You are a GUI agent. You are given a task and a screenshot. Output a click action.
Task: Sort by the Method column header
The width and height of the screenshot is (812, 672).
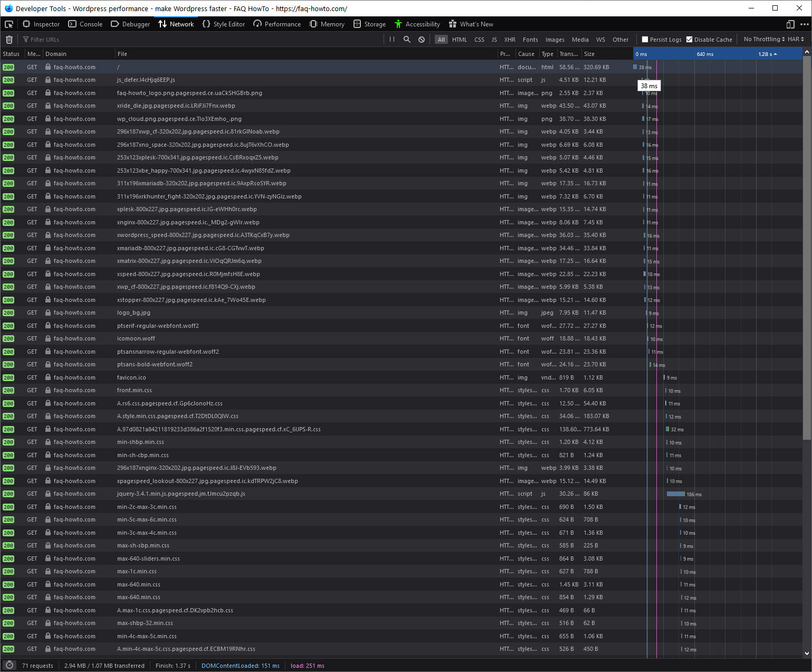click(34, 54)
